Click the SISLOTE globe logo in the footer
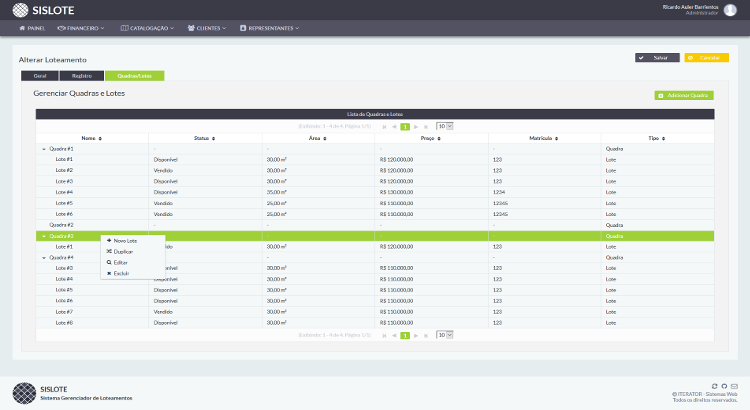 24,393
